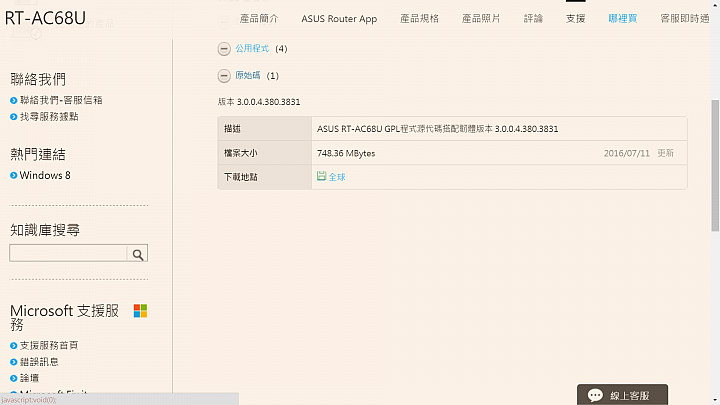
Task: Click the bullet icon beside Windows 8
Action: coord(13,175)
